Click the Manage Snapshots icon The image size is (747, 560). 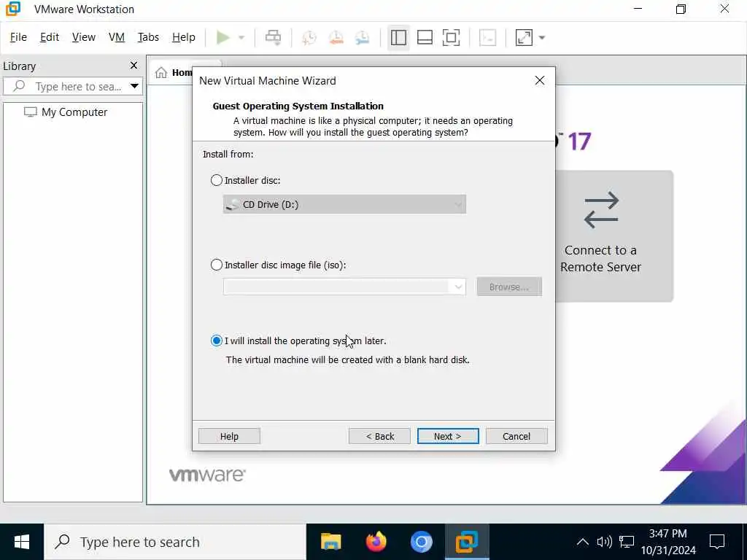coord(363,38)
